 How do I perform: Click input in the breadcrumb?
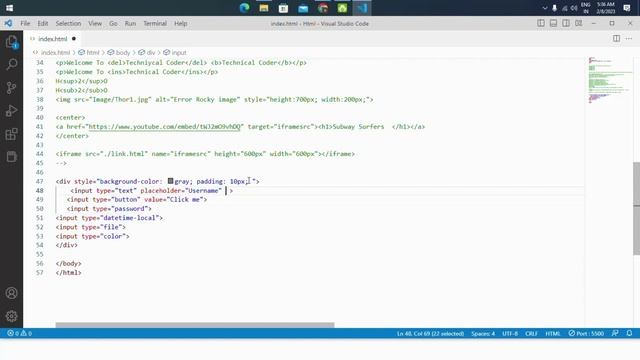point(179,53)
